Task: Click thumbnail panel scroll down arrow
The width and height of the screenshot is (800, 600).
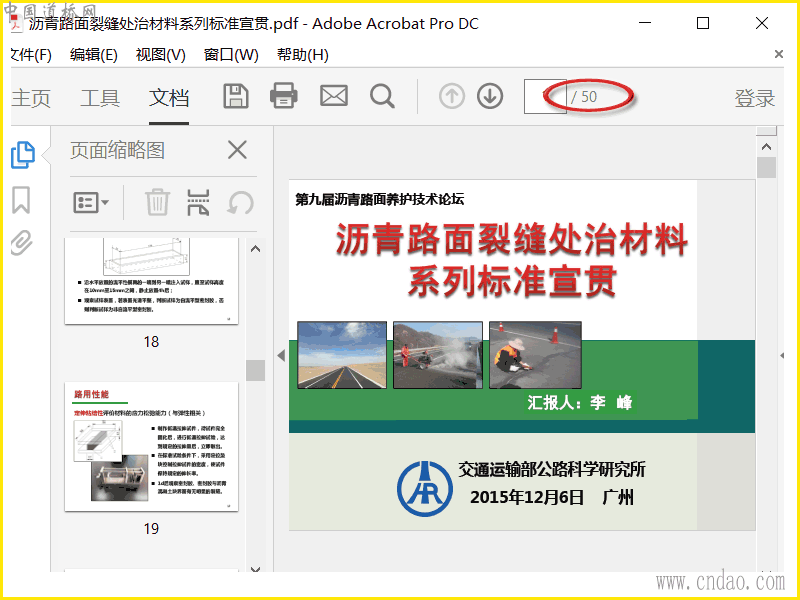Action: pyautogui.click(x=256, y=568)
